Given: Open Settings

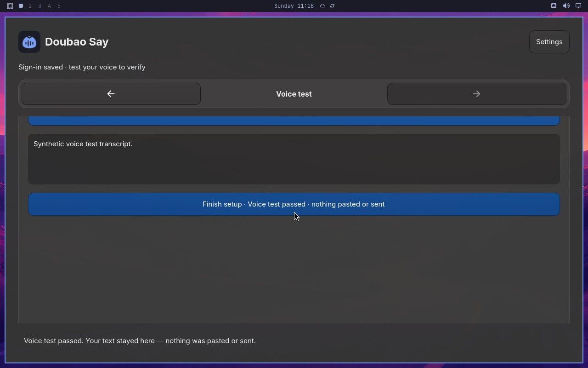Looking at the screenshot, I should tap(549, 42).
